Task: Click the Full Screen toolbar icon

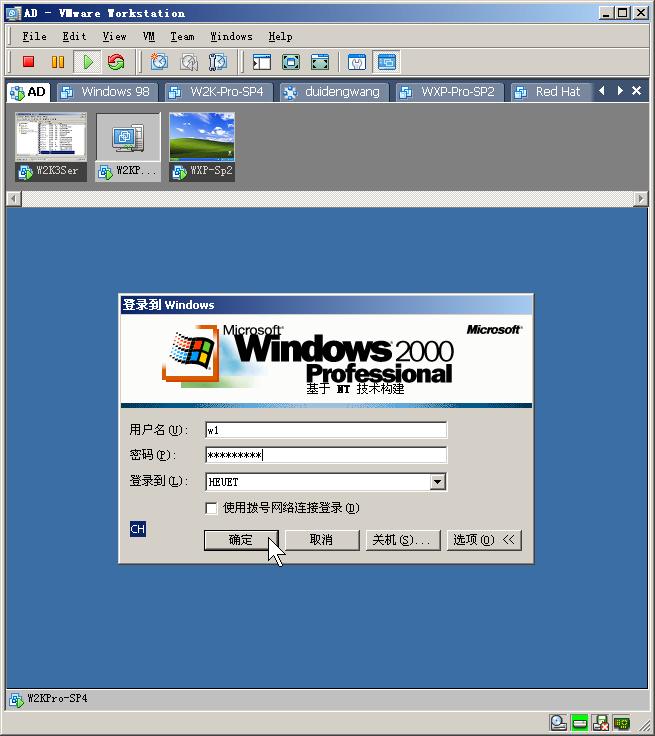Action: click(x=291, y=62)
